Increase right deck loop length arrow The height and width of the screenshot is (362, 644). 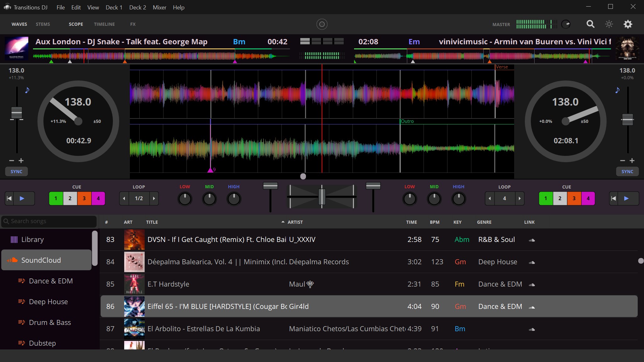click(x=519, y=199)
